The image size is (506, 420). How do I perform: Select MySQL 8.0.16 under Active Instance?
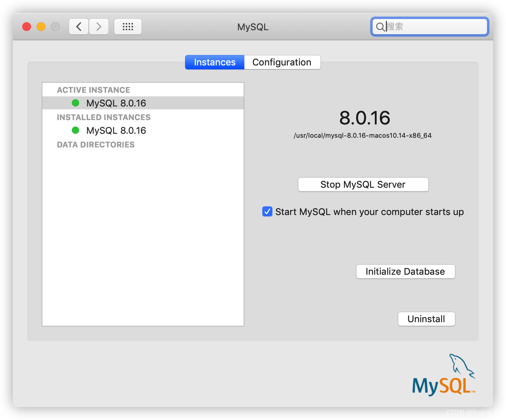coord(143,103)
